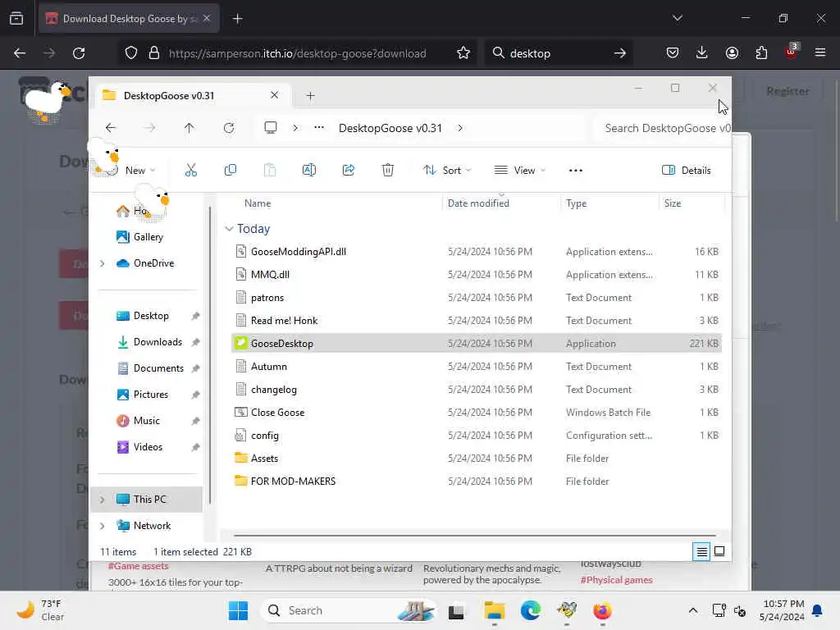Reload the page in Firefox
The image size is (840, 630).
click(79, 53)
